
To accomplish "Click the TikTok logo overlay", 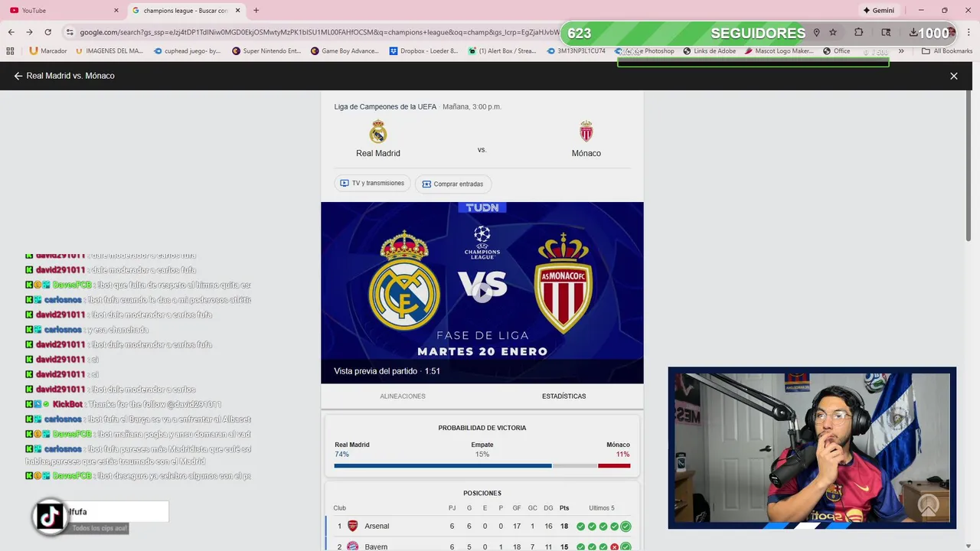I will pos(51,517).
